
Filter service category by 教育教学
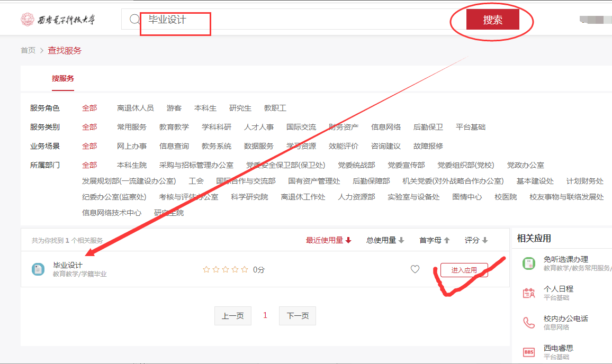point(174,127)
